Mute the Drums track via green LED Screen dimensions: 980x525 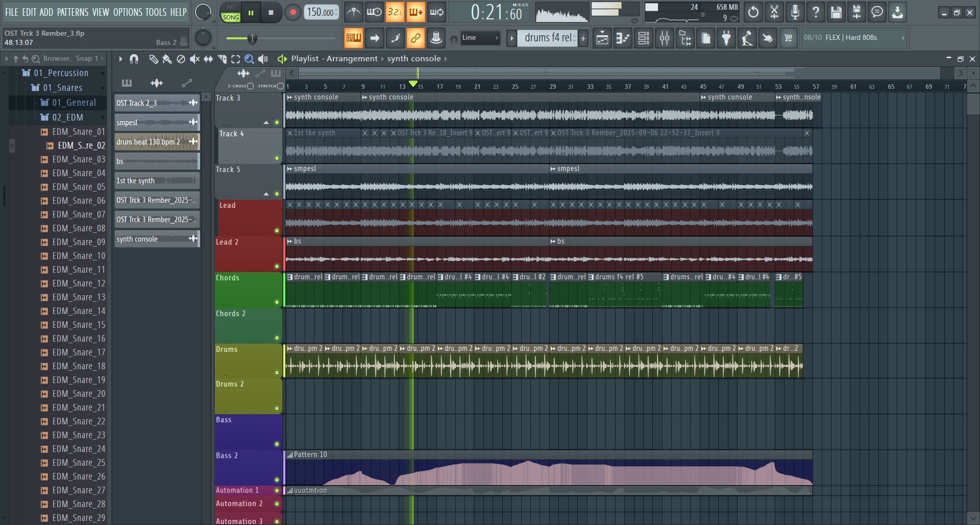click(x=277, y=373)
